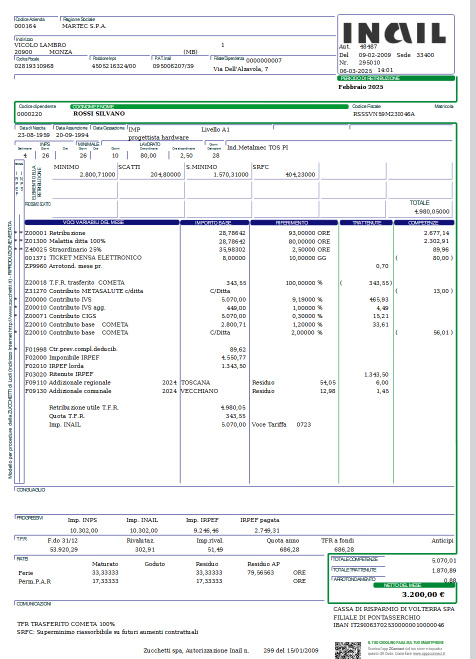Click the Voce Tariffa 0723 text

tap(281, 424)
